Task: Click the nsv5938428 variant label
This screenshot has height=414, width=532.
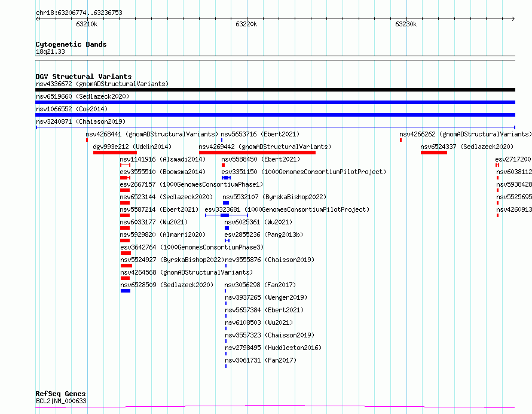Action: pyautogui.click(x=514, y=184)
